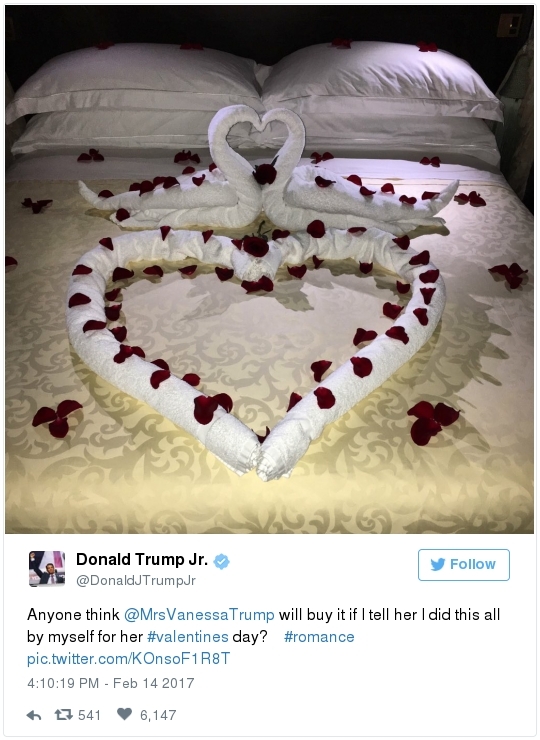Click the 541 retweet count

tap(89, 715)
